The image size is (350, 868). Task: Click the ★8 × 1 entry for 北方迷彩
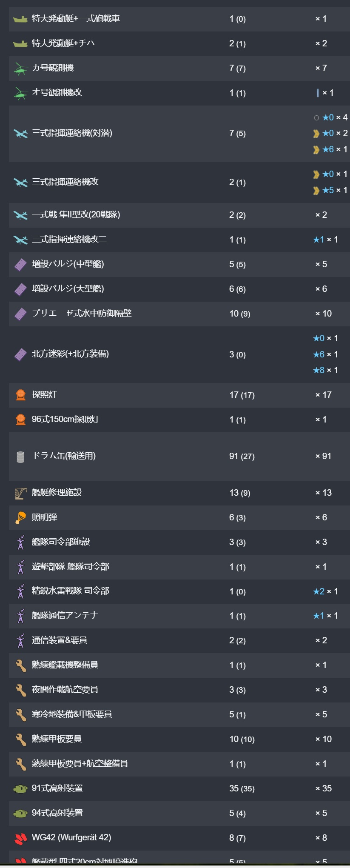point(325,370)
